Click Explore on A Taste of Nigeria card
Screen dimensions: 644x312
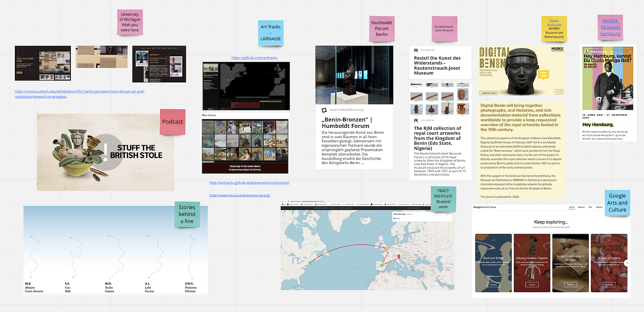(x=609, y=285)
